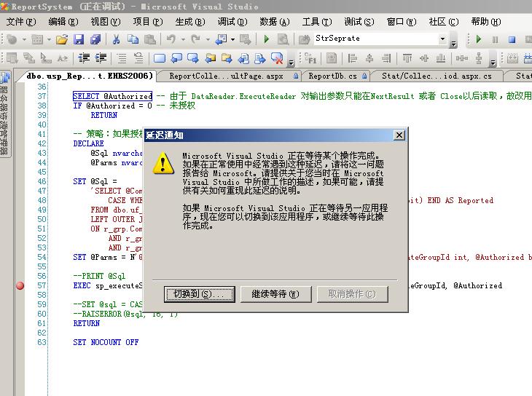Stop debugging with the blue square icon
This screenshot has width=532, height=396.
(x=512, y=39)
